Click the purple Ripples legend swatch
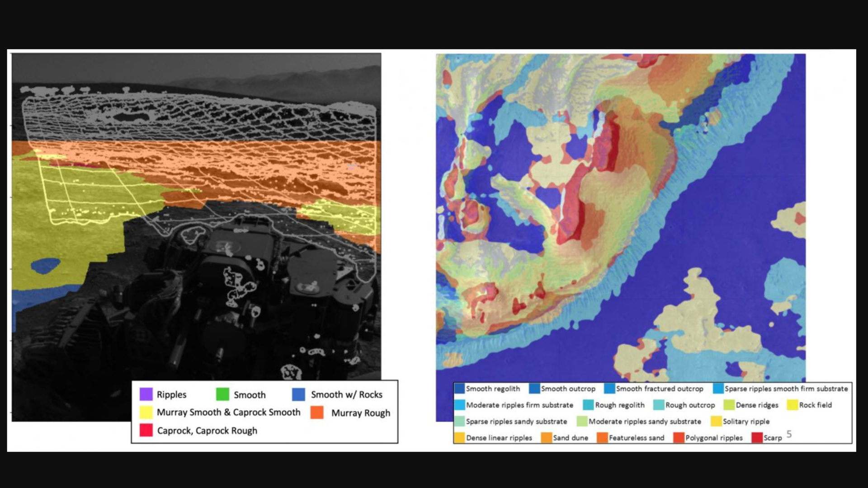This screenshot has width=868, height=488. coord(146,394)
